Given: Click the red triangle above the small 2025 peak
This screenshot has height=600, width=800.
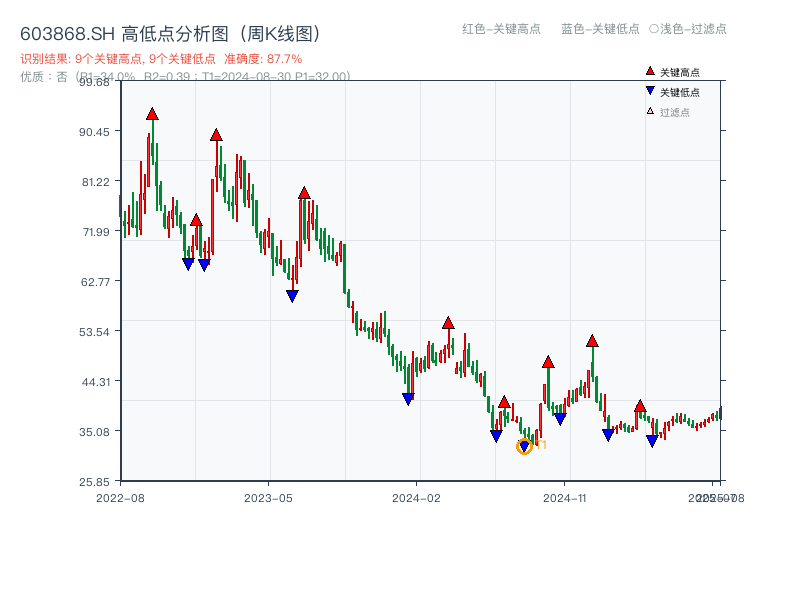Looking at the screenshot, I should [x=640, y=406].
